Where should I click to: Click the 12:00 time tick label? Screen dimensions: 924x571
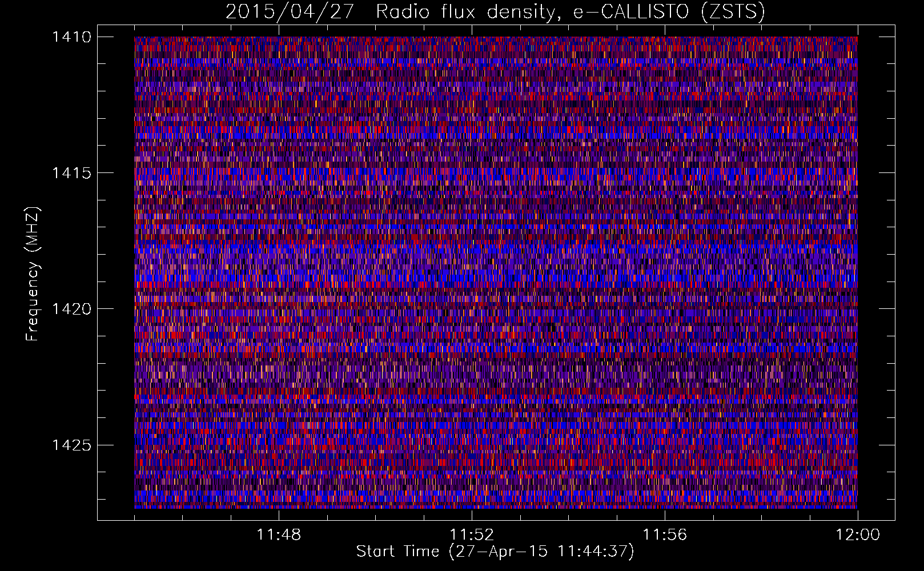pos(858,535)
